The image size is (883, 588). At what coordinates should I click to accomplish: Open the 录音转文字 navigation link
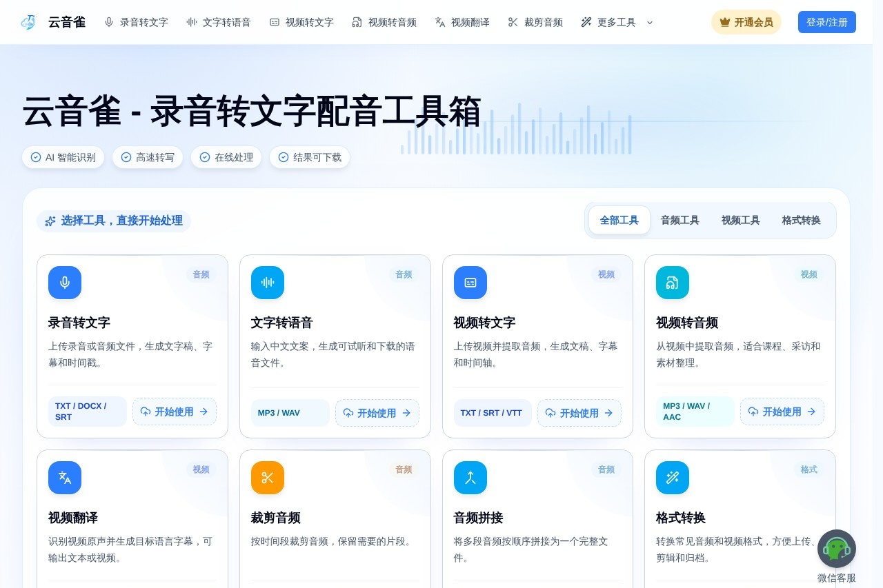pyautogui.click(x=136, y=22)
